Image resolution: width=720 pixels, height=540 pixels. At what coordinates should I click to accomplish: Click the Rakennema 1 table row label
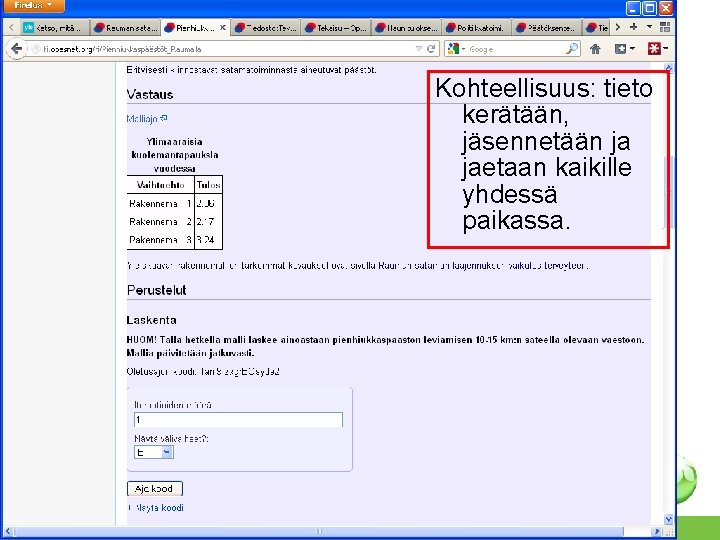click(160, 203)
